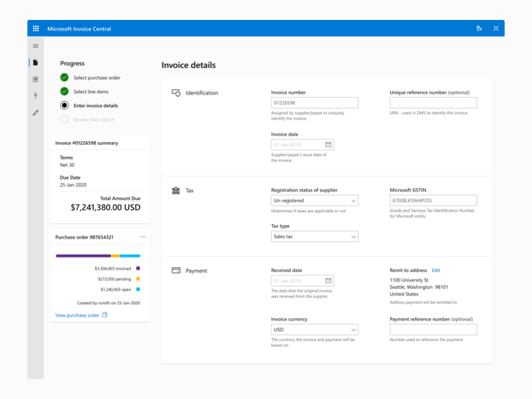Click the Purchase order 987654321 heading
The height and width of the screenshot is (399, 532).
pos(84,237)
